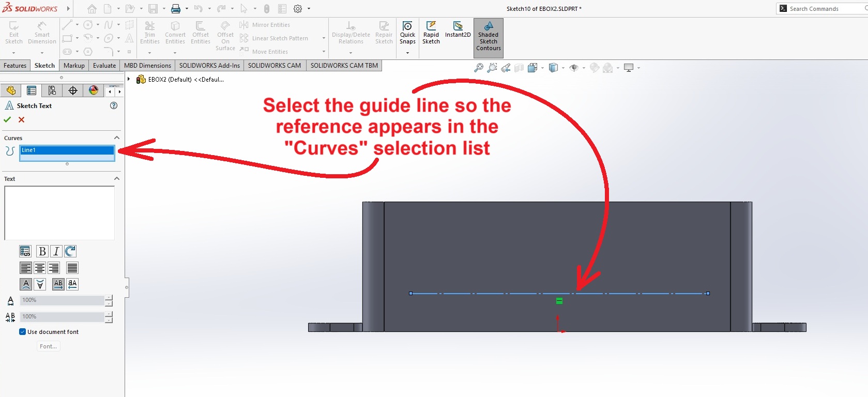This screenshot has height=397, width=868.
Task: Switch to the Features tab
Action: (x=15, y=66)
